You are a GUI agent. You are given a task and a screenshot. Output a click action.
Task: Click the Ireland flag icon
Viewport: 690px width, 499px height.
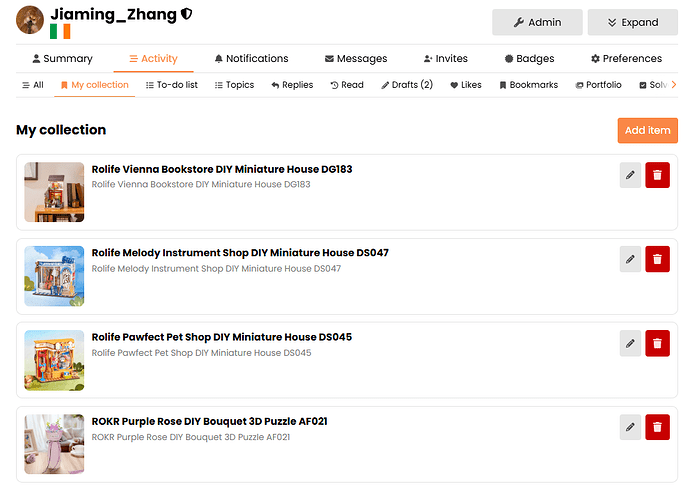click(60, 32)
